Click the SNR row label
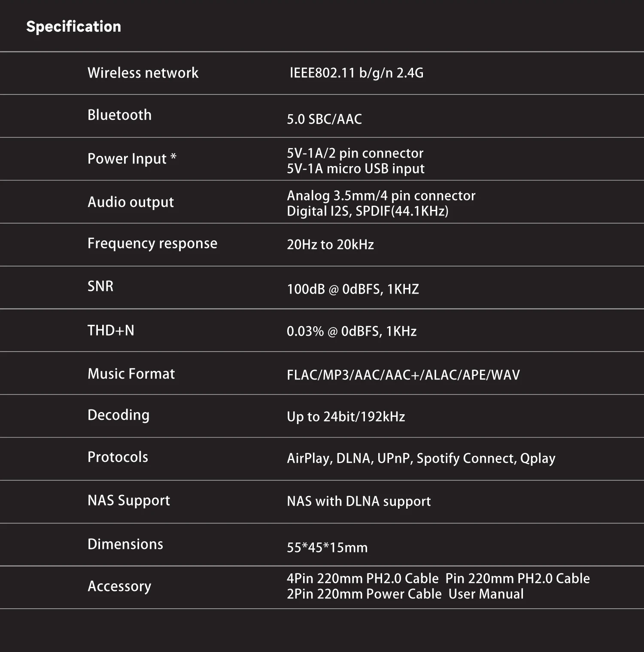644x652 pixels. pyautogui.click(x=100, y=286)
